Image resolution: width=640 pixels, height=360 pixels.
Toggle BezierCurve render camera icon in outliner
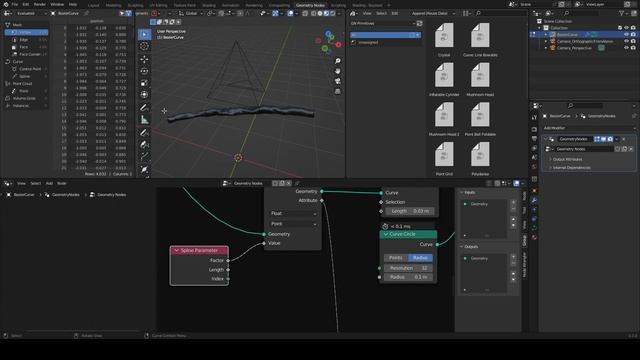[x=633, y=35]
